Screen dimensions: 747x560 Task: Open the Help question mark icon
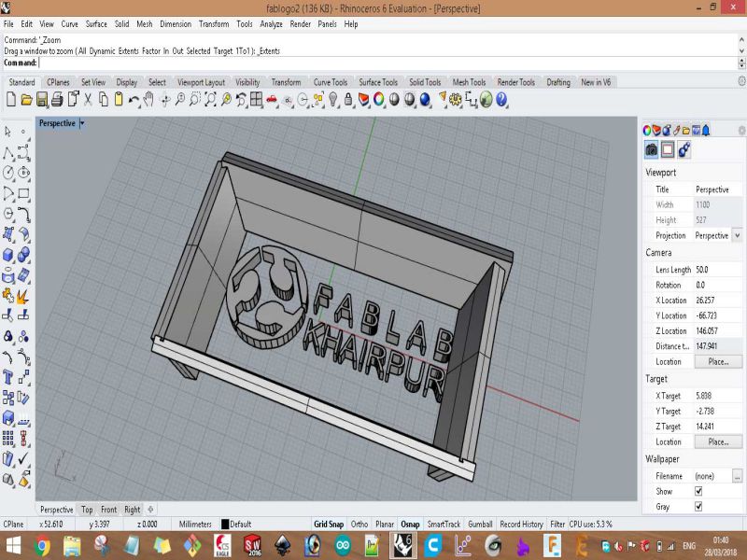coord(501,99)
